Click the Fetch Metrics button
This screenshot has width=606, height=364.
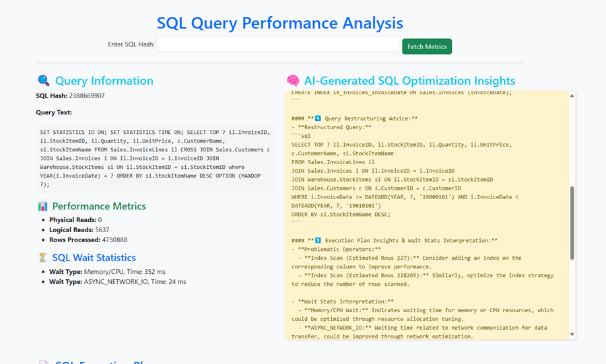click(427, 46)
